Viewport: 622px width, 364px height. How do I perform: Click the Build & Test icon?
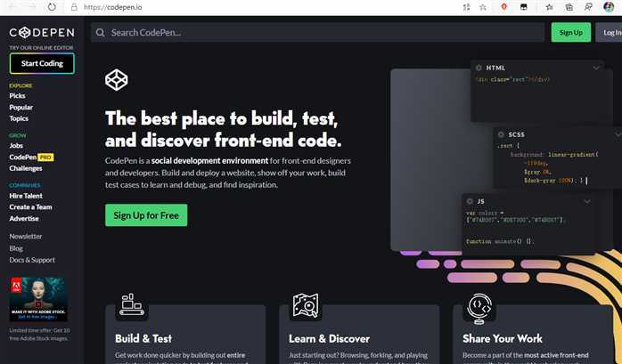click(x=132, y=304)
